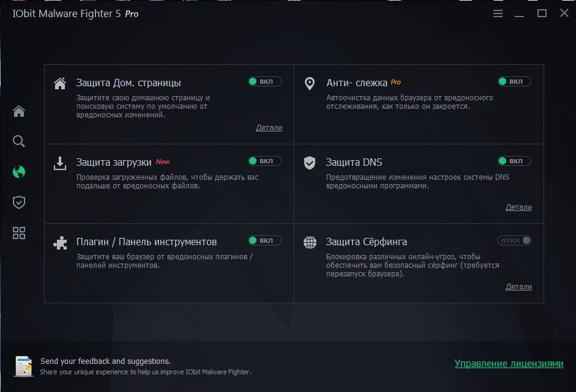This screenshot has width=576, height=392.
Task: Click the Защита загрузки title
Action: coord(114,162)
